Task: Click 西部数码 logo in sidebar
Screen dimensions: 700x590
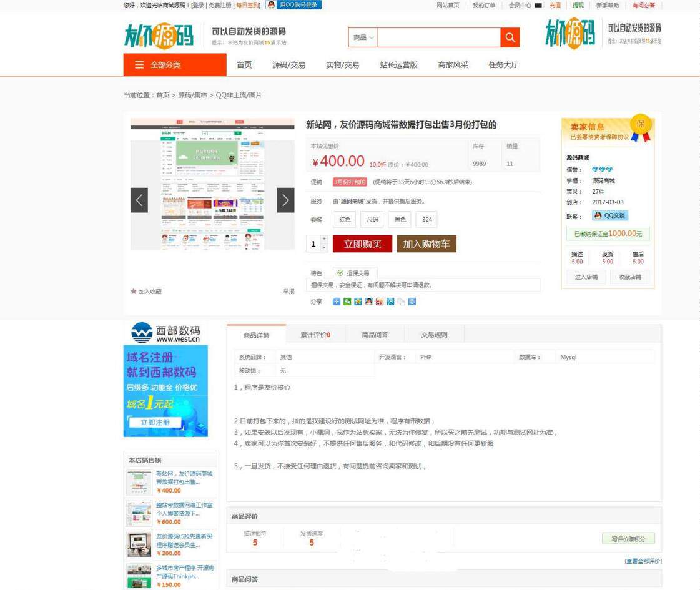Action: point(165,333)
